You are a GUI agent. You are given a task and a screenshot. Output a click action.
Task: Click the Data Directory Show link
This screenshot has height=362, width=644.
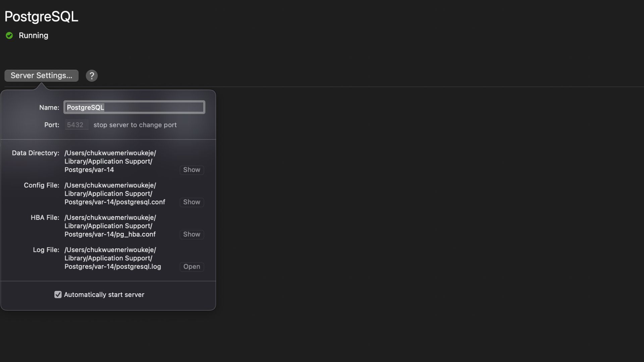(x=192, y=169)
